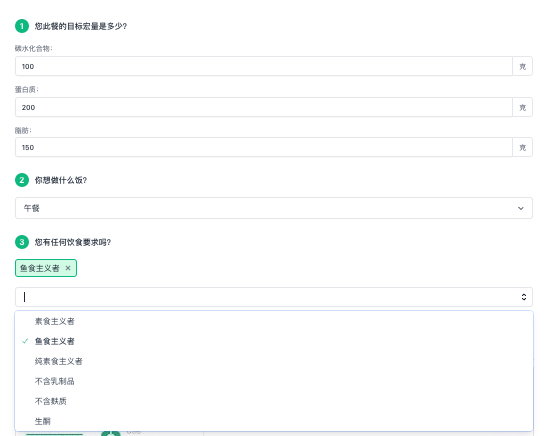Click the 克 unit label on protein row
The height and width of the screenshot is (436, 558).
522,107
